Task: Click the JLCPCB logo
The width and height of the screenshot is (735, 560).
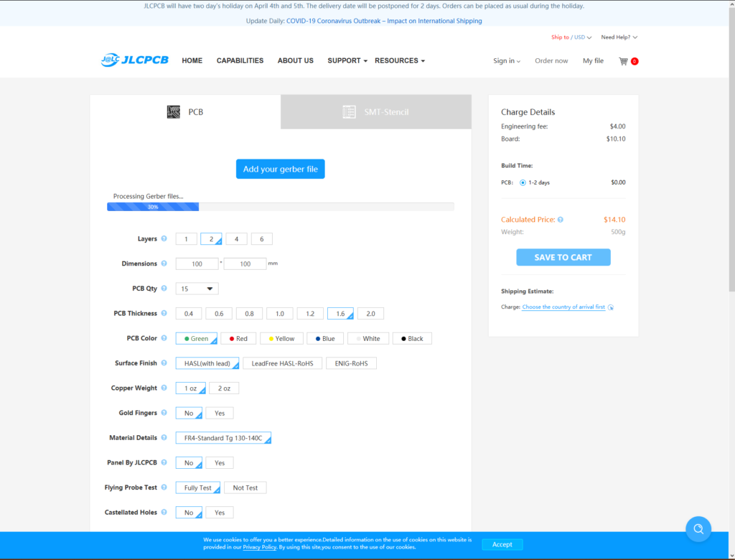Action: (x=134, y=60)
